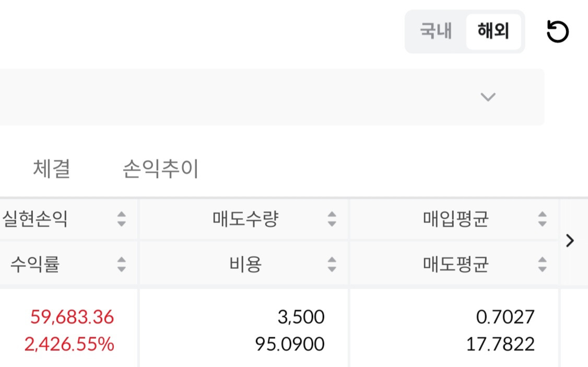588x367 pixels.
Task: Sort by 실현손익 using its sort icon
Action: point(120,220)
